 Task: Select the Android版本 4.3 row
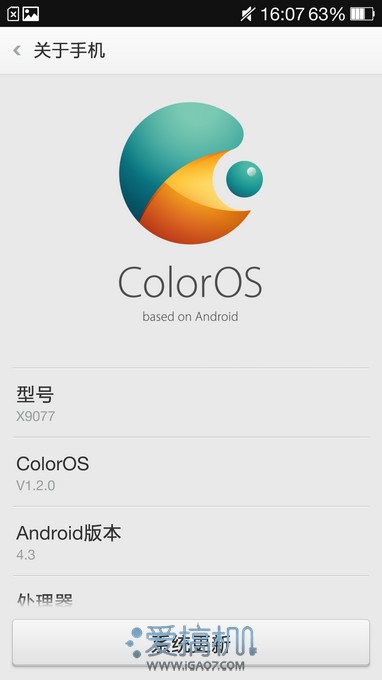(191, 541)
